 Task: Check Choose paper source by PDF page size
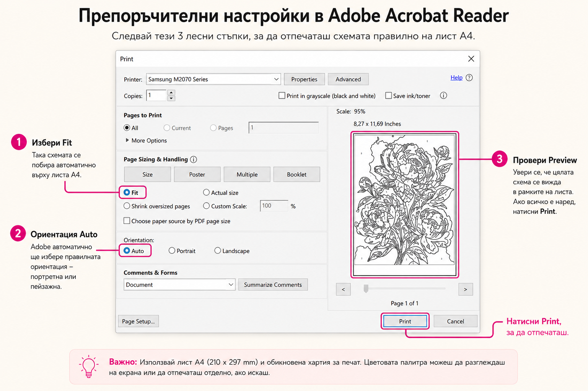click(x=127, y=221)
